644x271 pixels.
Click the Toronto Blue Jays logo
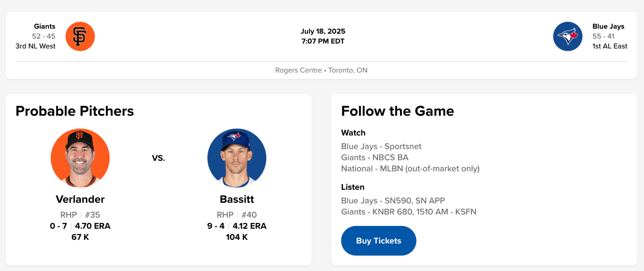coord(567,37)
